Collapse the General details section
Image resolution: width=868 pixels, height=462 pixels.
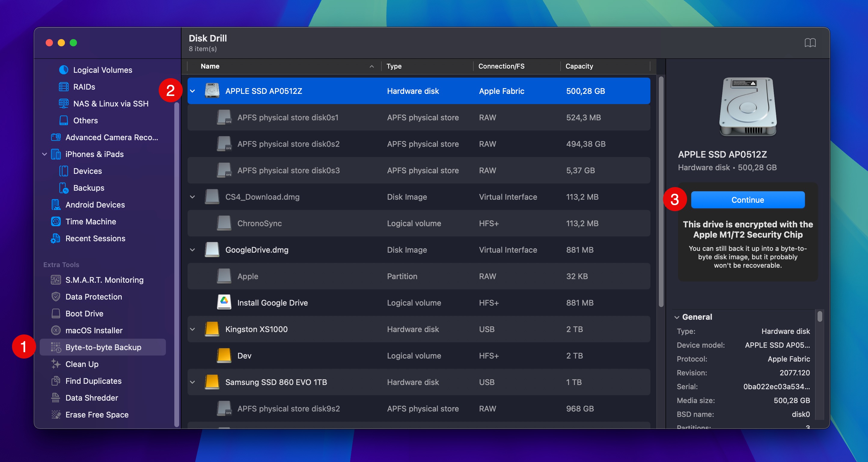(x=677, y=317)
